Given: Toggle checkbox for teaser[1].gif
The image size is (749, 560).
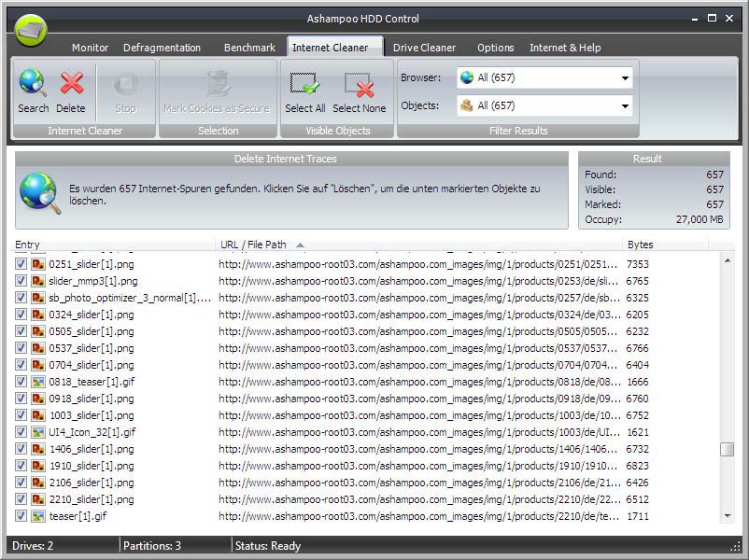Looking at the screenshot, I should 21,516.
